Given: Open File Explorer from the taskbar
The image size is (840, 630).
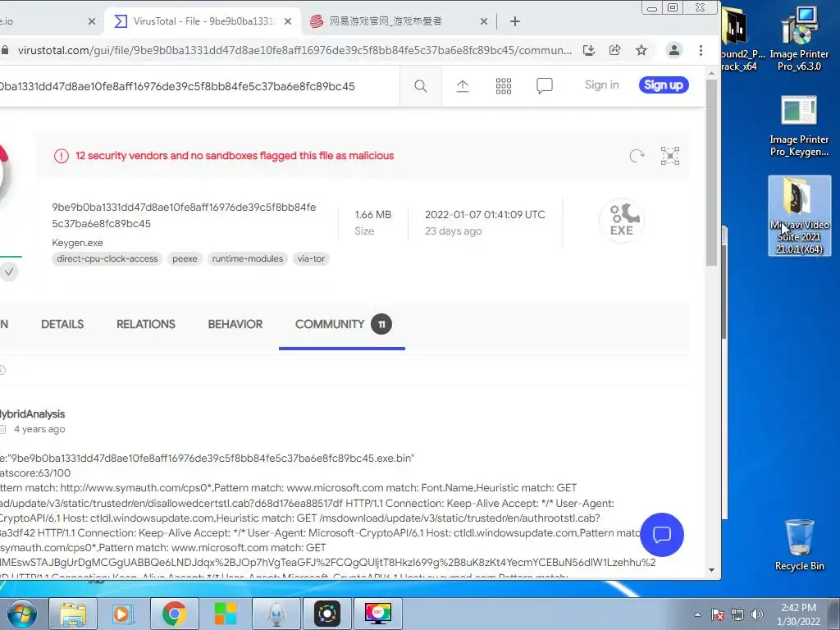Looking at the screenshot, I should click(x=73, y=614).
